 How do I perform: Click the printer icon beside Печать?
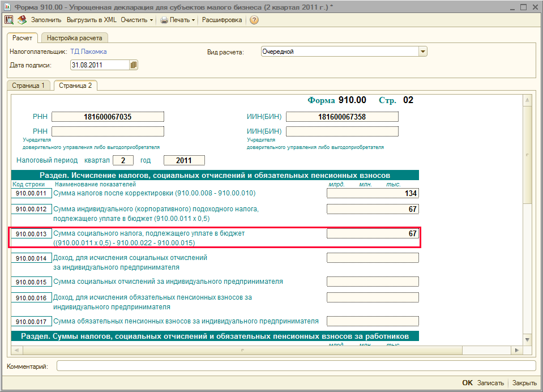(164, 20)
